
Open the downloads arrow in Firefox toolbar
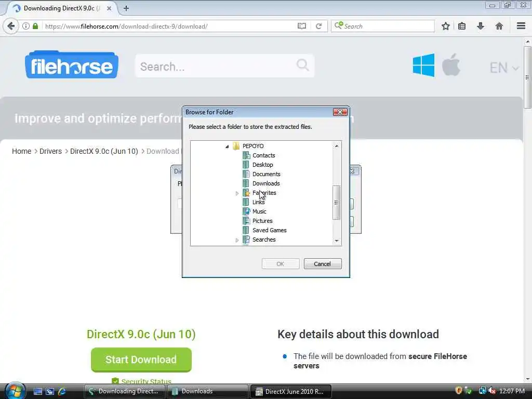(x=481, y=26)
